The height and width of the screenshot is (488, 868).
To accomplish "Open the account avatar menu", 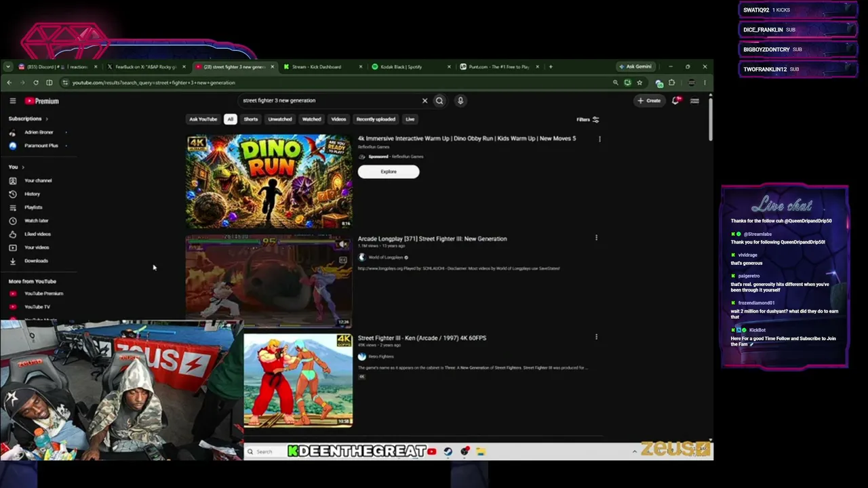I will pyautogui.click(x=694, y=101).
